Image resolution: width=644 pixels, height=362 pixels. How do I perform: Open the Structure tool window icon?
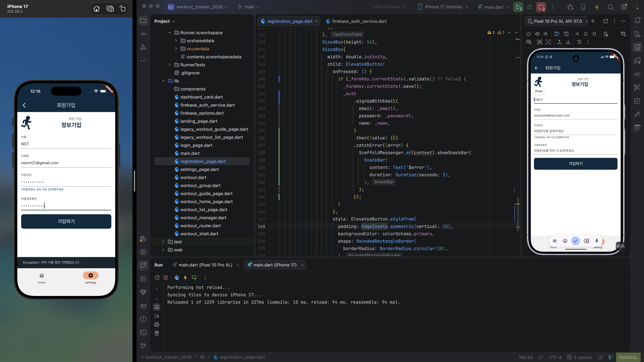(x=143, y=47)
